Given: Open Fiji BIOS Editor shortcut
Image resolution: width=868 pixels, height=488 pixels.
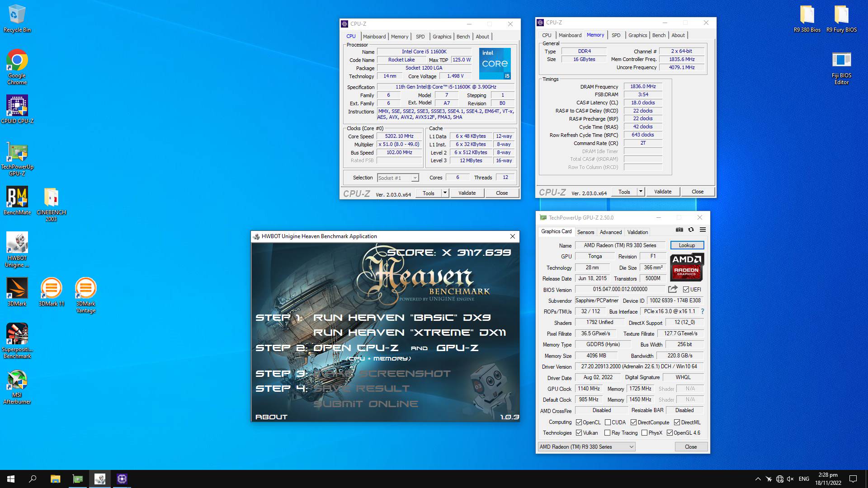Looking at the screenshot, I should click(x=841, y=68).
